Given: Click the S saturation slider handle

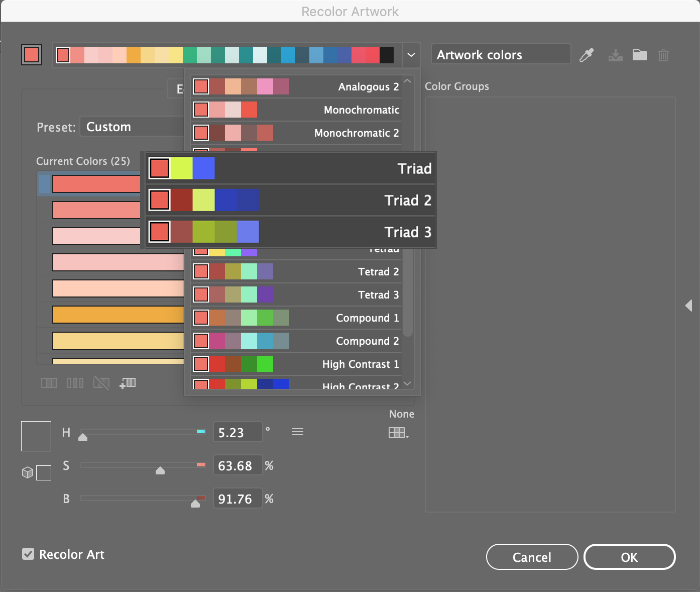Looking at the screenshot, I should [160, 470].
